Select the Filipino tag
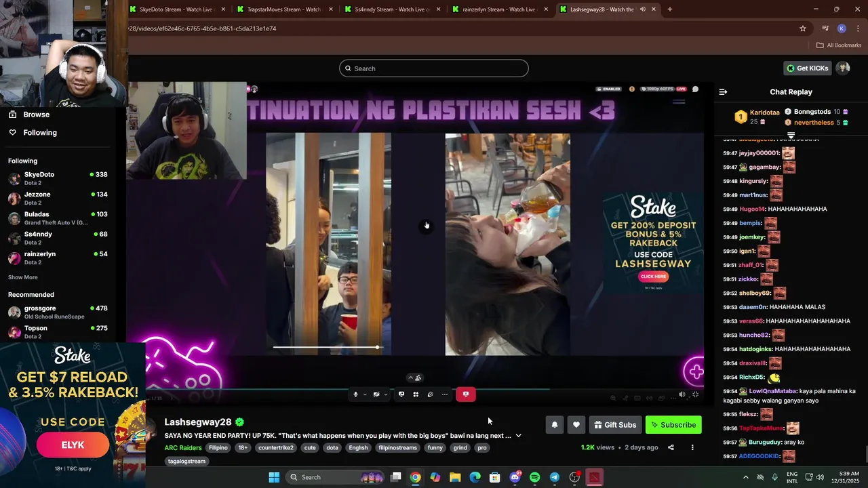 pyautogui.click(x=218, y=448)
